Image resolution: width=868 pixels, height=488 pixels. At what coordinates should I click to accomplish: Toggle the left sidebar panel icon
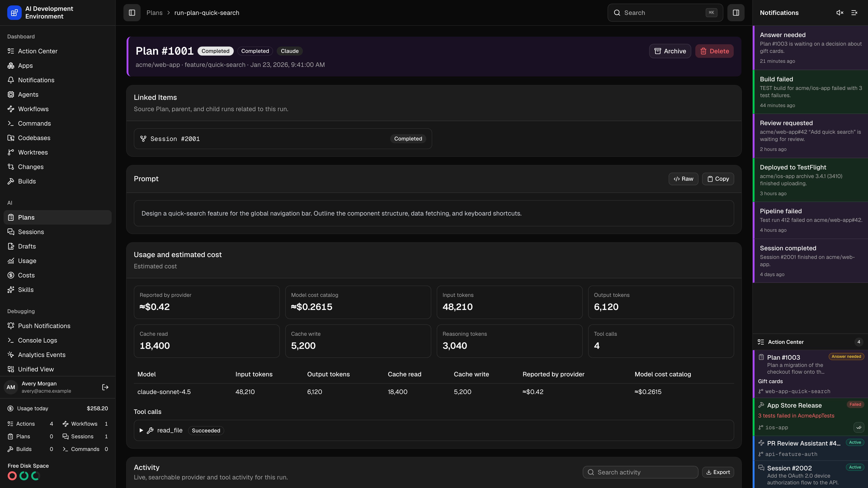(x=132, y=13)
